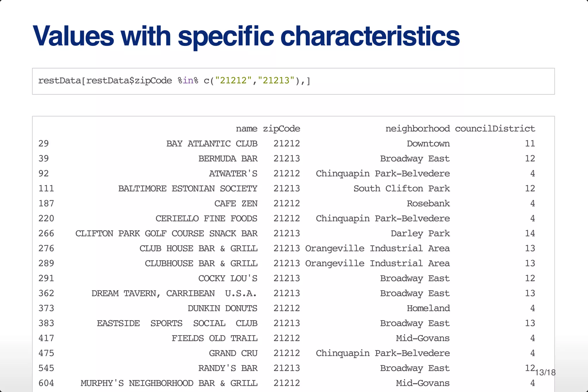Click 'Broadway East' in the BERMUDA BAR row
This screenshot has height=392, width=588.
coord(415,159)
